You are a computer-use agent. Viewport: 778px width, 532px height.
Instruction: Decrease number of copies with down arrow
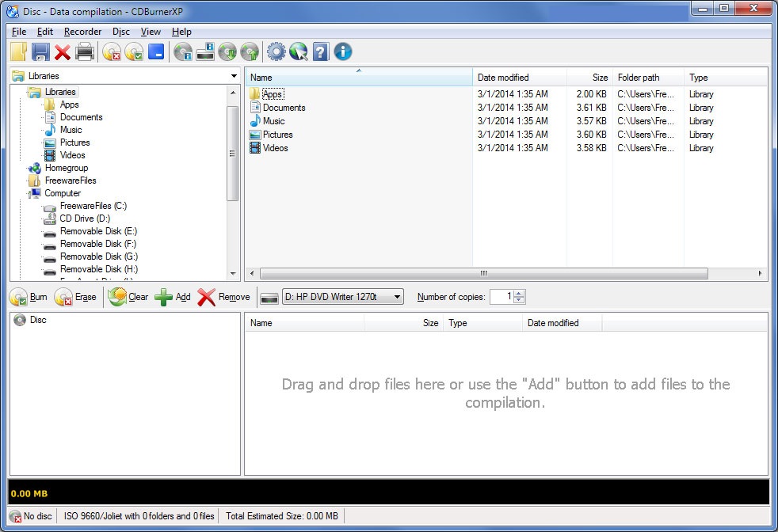click(519, 300)
